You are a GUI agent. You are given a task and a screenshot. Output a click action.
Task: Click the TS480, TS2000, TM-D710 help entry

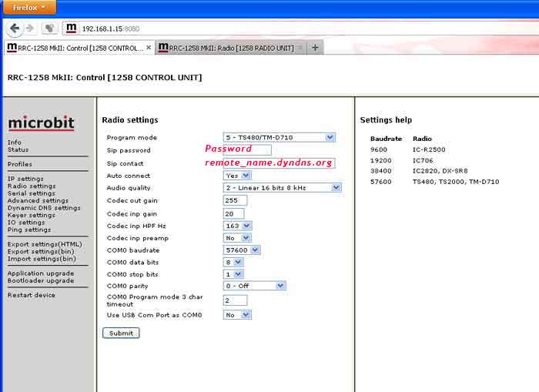click(456, 182)
